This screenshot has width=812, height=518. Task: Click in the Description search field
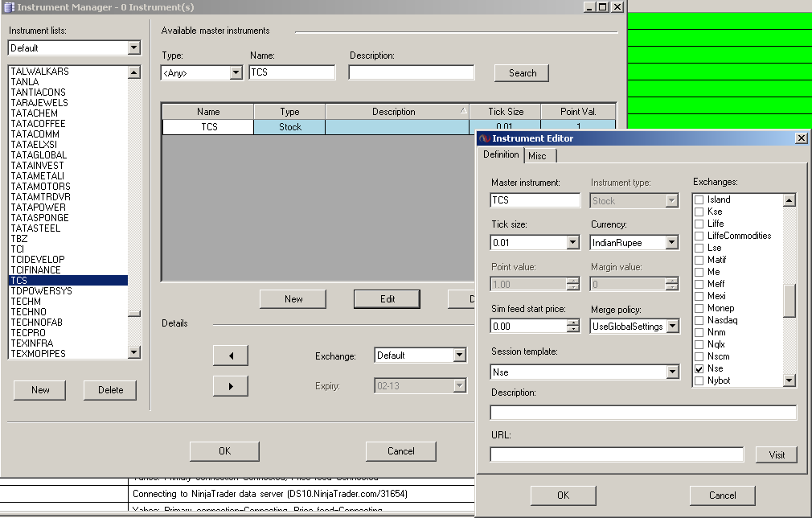pos(412,72)
